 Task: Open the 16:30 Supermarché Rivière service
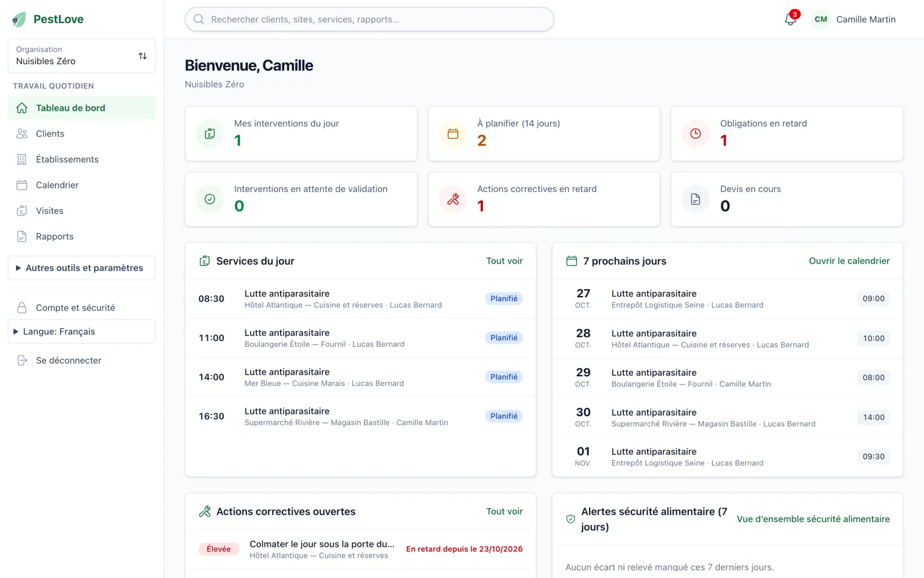[360, 416]
